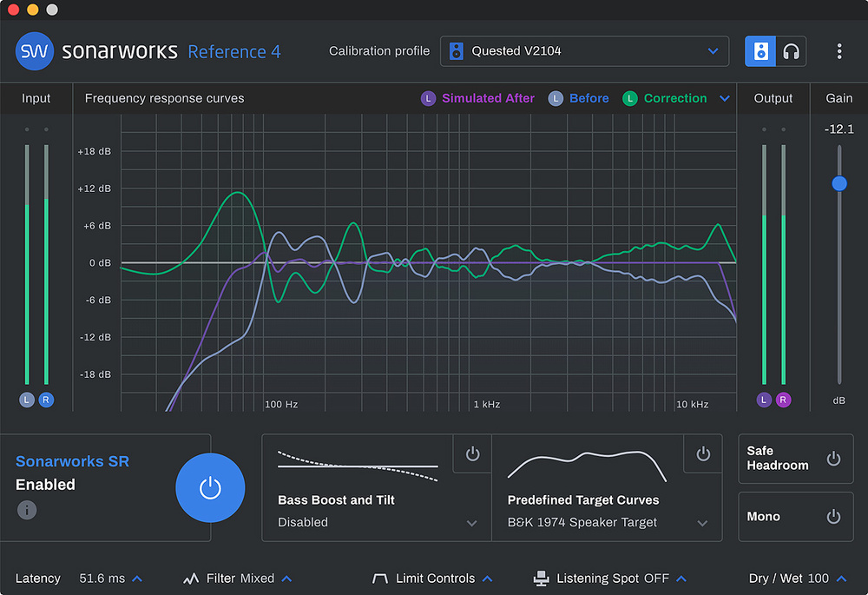This screenshot has height=595, width=868.
Task: Expand the Limit Controls panel
Action: coord(487,578)
